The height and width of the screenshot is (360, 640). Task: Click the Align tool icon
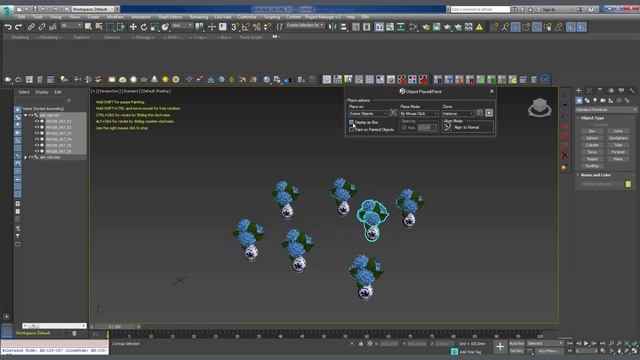coord(344,27)
